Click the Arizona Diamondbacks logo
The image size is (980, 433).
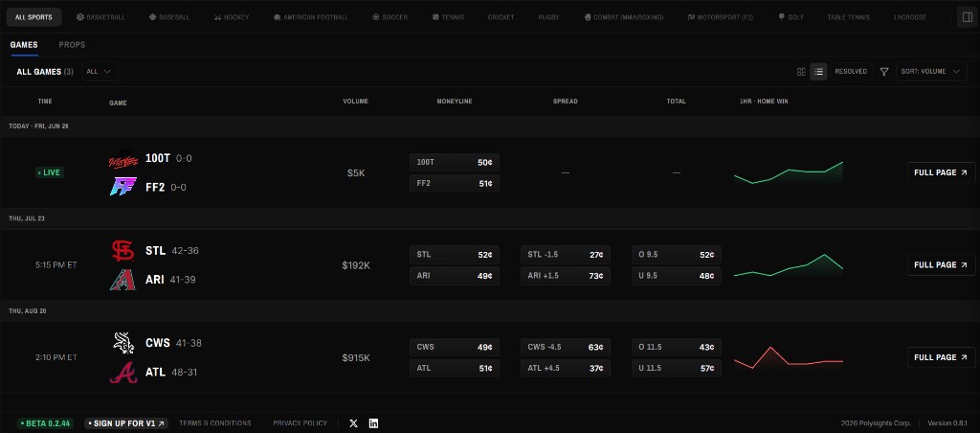pos(123,280)
